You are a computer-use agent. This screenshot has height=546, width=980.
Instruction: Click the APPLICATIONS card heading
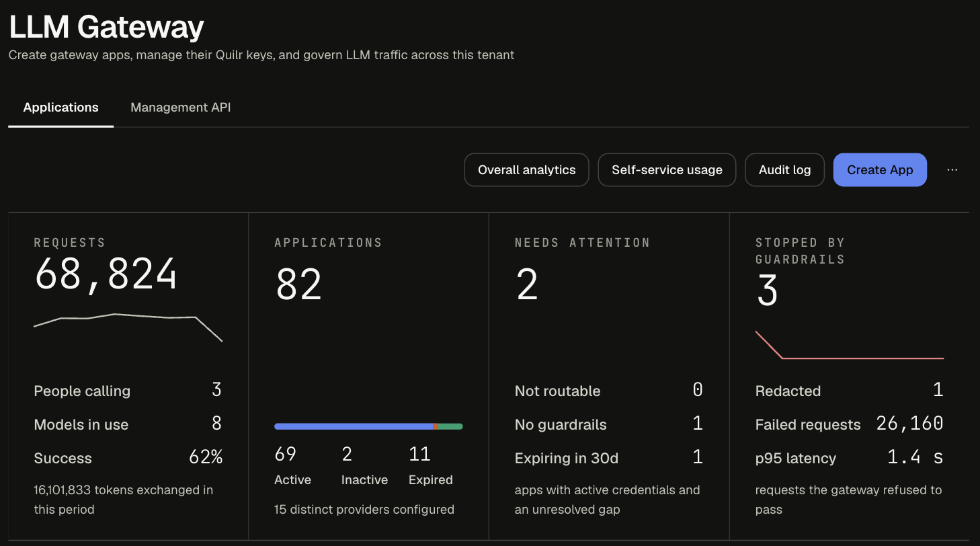(328, 243)
